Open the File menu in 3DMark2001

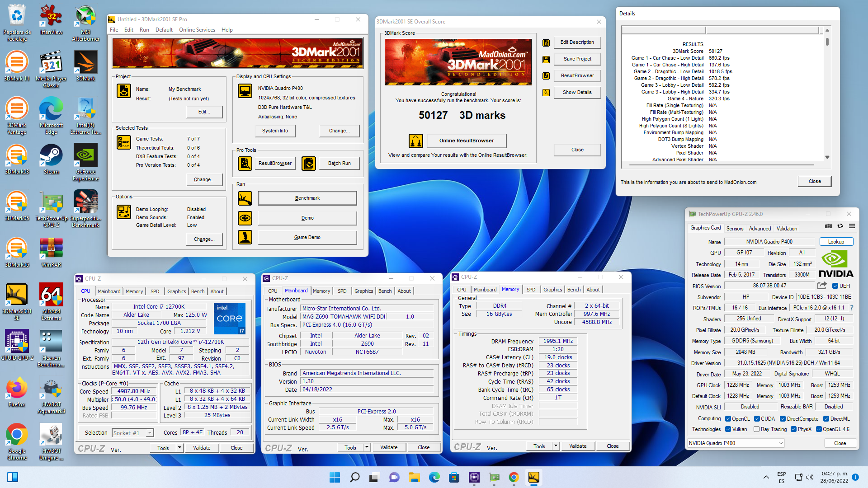[114, 30]
